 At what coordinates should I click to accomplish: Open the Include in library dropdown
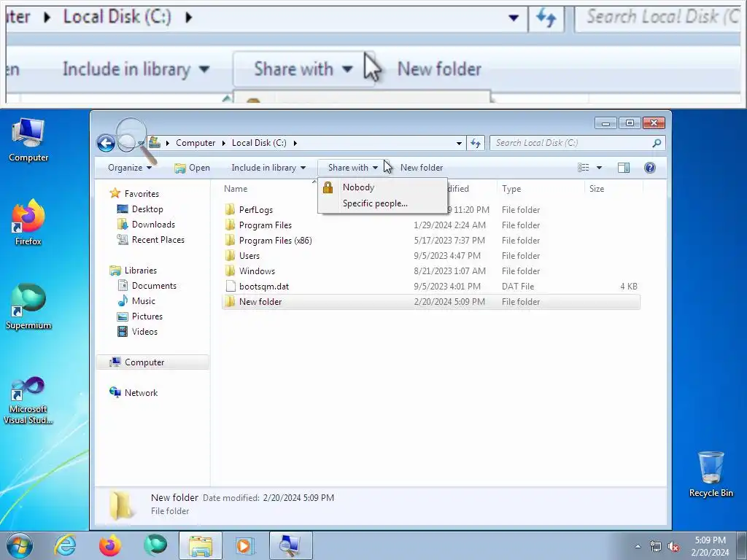pos(268,168)
